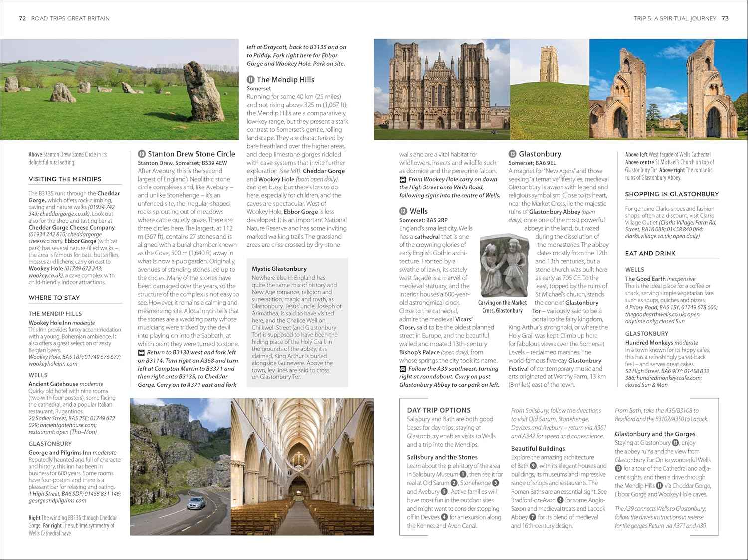748x560 pixels.
Task: Click the car icon before 'Follow the A39 southwest'
Action: [x=403, y=369]
